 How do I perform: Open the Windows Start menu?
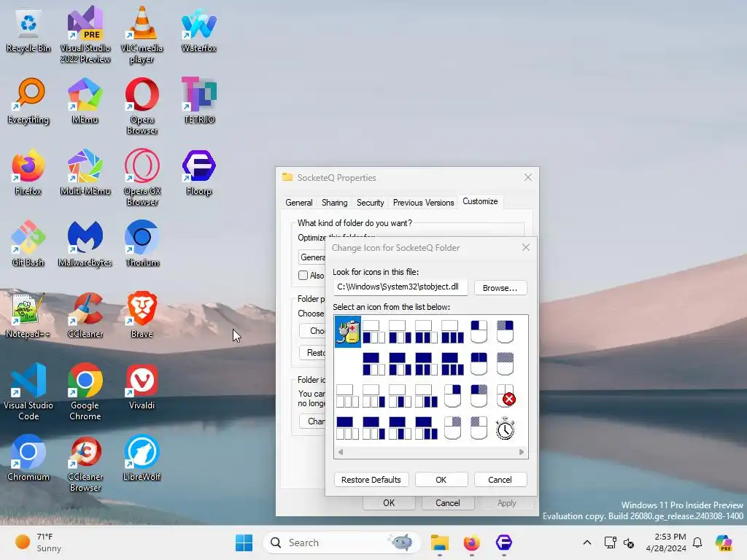(244, 542)
